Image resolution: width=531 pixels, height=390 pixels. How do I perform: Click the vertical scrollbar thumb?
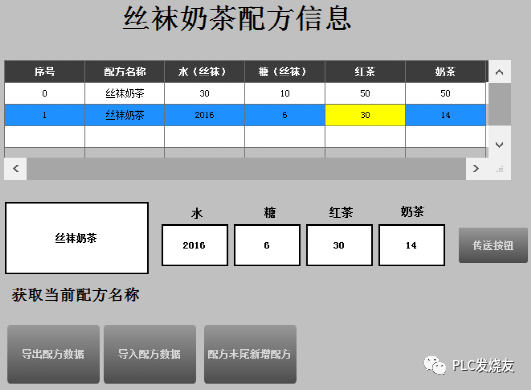(499, 105)
